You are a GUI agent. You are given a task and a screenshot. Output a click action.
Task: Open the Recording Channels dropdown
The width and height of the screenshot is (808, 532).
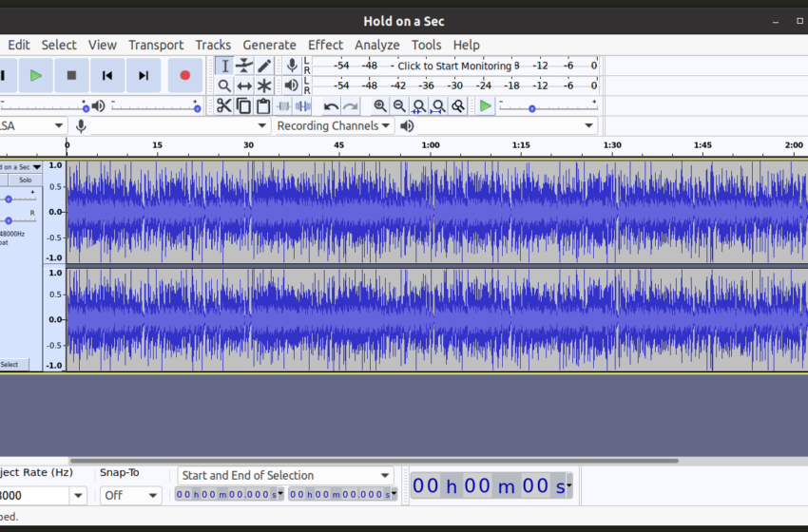click(333, 125)
